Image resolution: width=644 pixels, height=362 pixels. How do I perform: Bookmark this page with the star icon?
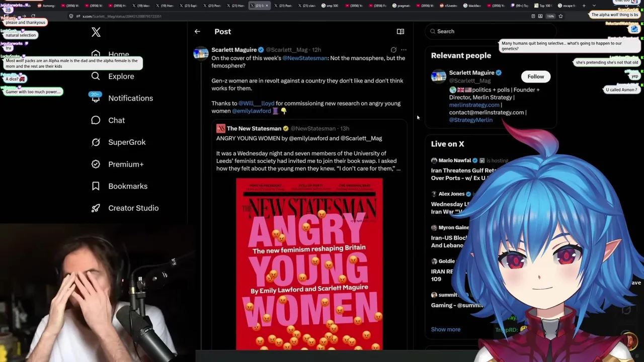pos(560,16)
